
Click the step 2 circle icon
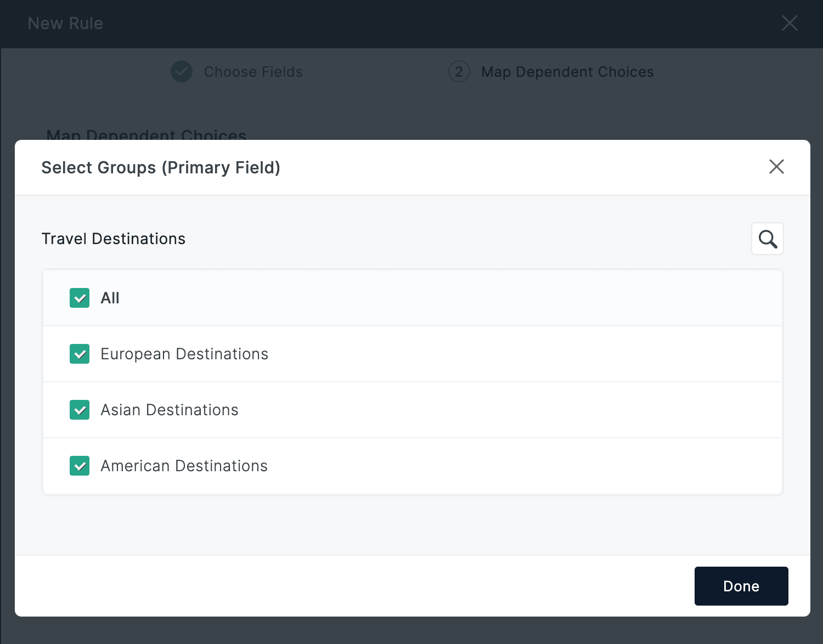(459, 72)
